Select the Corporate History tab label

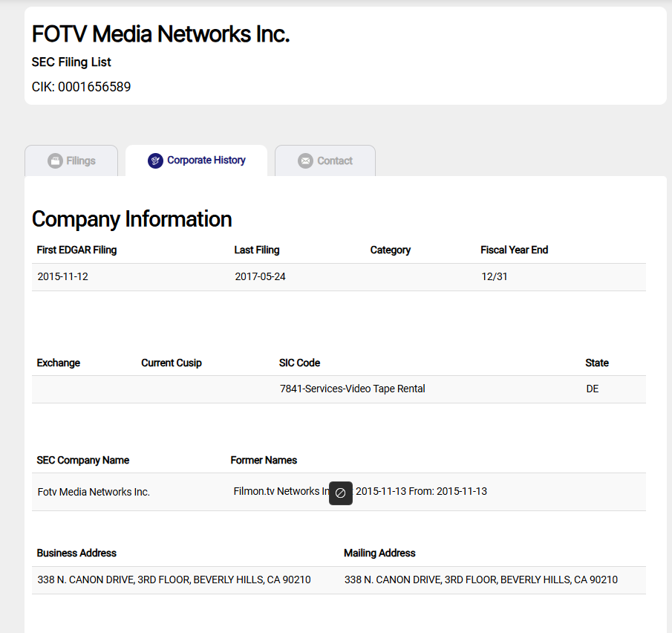tap(206, 160)
